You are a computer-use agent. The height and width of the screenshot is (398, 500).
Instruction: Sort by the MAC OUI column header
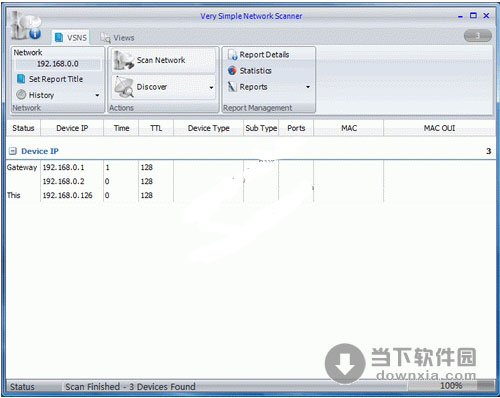[439, 128]
